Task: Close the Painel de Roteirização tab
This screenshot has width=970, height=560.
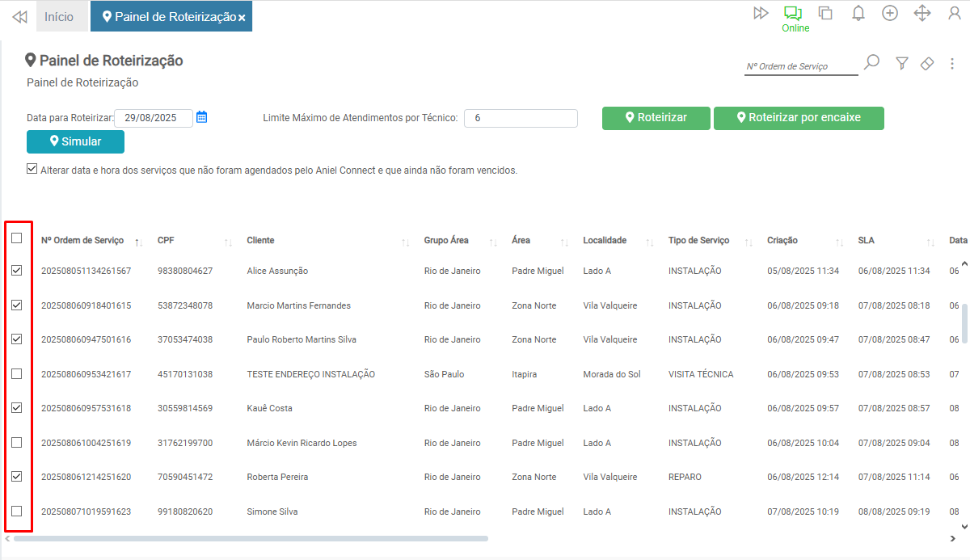Action: click(x=242, y=18)
